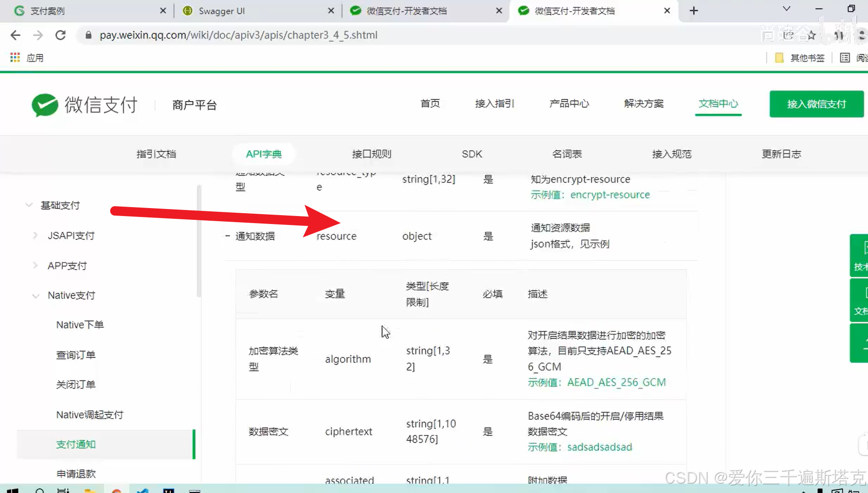Click the third green floating side button

click(x=859, y=343)
